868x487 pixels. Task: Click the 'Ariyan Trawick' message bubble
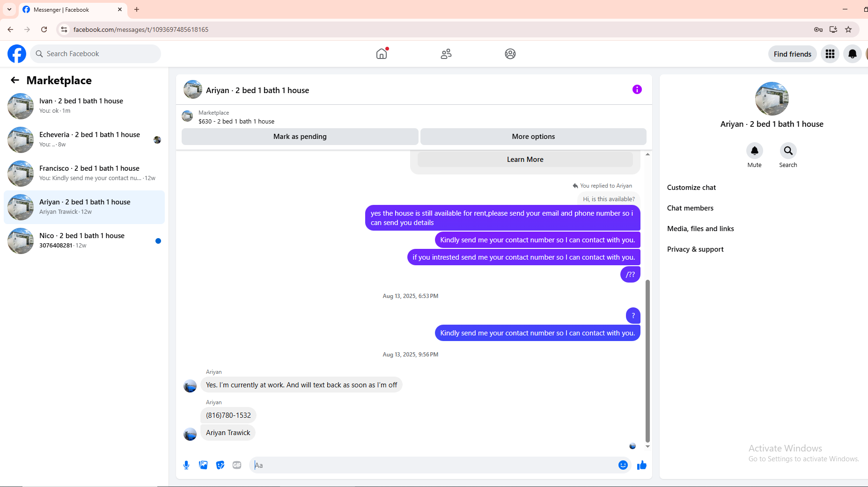228,433
